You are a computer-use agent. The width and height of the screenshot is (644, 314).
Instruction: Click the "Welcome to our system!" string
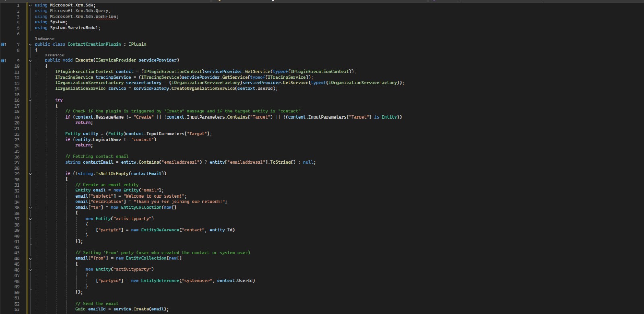[155, 196]
